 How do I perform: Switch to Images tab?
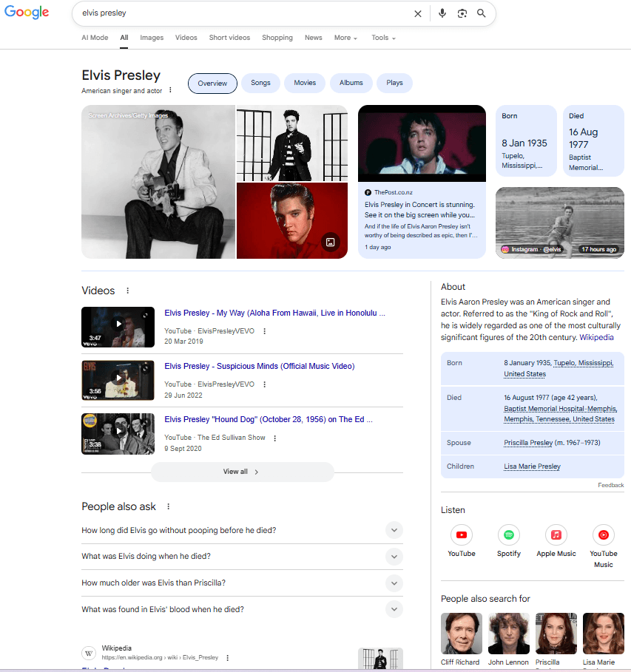coord(152,38)
